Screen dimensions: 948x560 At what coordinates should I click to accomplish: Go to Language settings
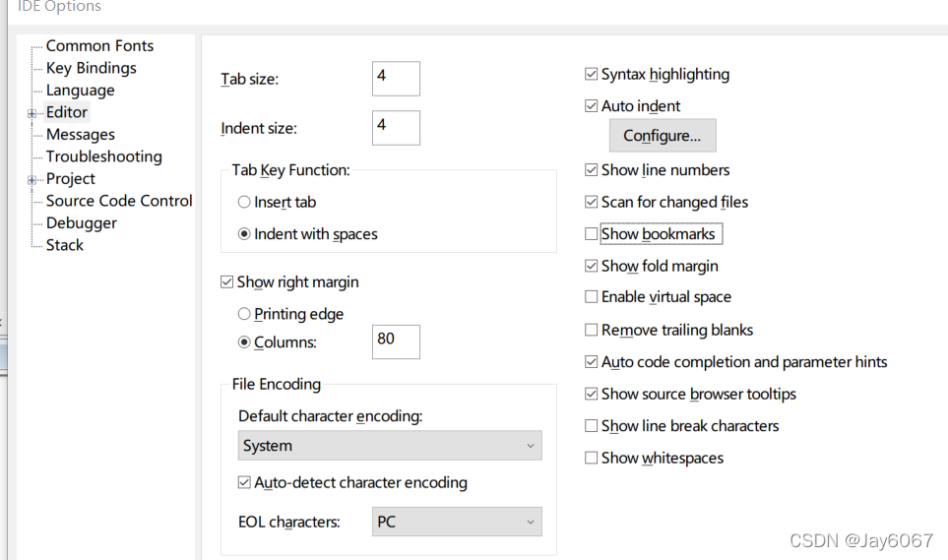(80, 91)
